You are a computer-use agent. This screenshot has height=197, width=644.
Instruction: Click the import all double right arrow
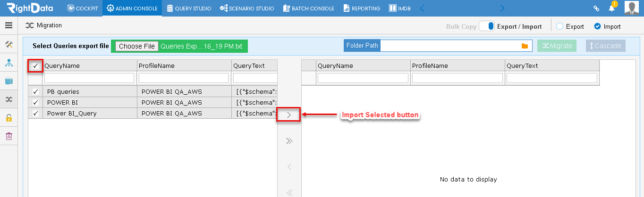point(289,141)
